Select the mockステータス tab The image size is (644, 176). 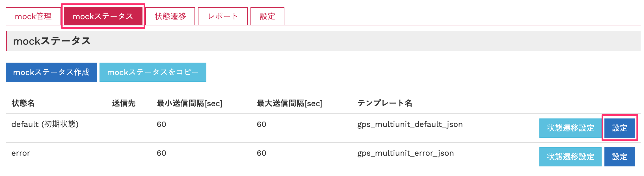(x=103, y=16)
